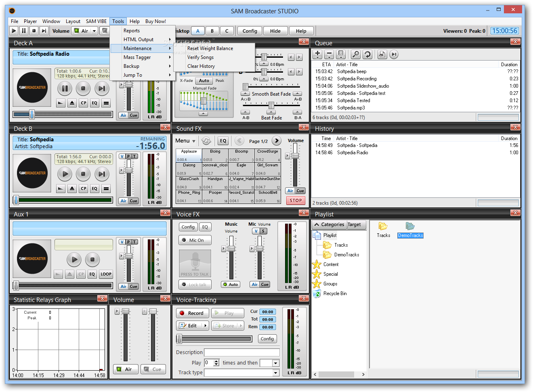This screenshot has width=533, height=392.
Task: Toggle LOOP on Aux 1
Action: [x=106, y=274]
